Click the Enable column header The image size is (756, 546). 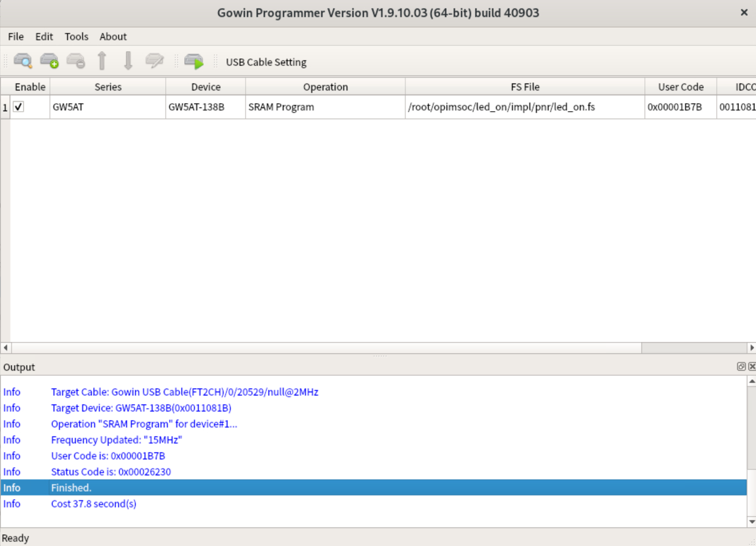pyautogui.click(x=30, y=87)
